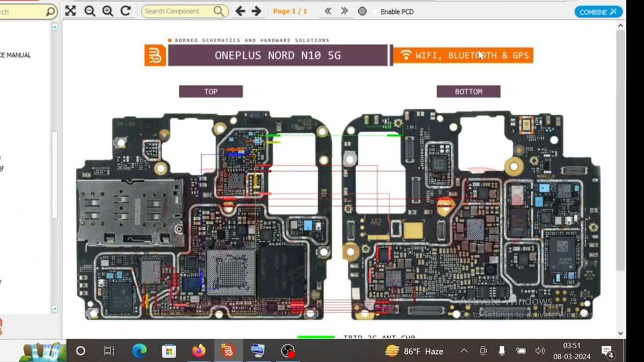
Task: Click the Borneo Schematics taskbar icon
Action: pyautogui.click(x=228, y=351)
